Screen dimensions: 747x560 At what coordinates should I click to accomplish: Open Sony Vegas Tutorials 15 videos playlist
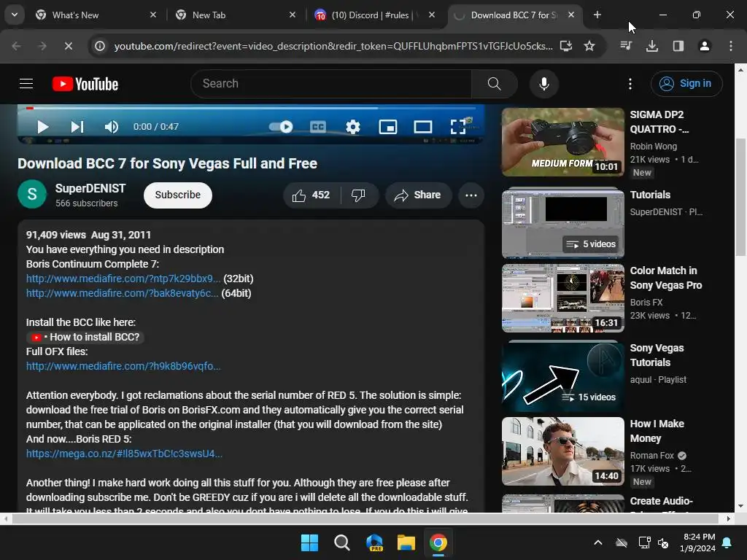562,376
